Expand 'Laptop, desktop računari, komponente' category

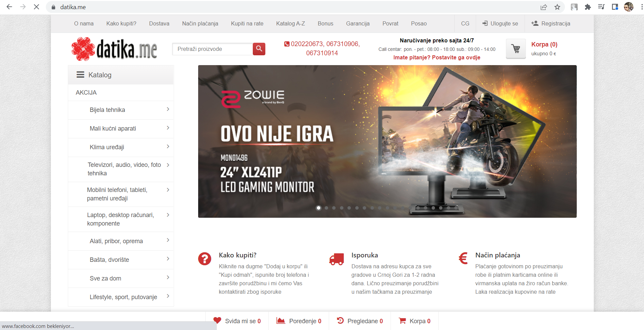tap(168, 215)
